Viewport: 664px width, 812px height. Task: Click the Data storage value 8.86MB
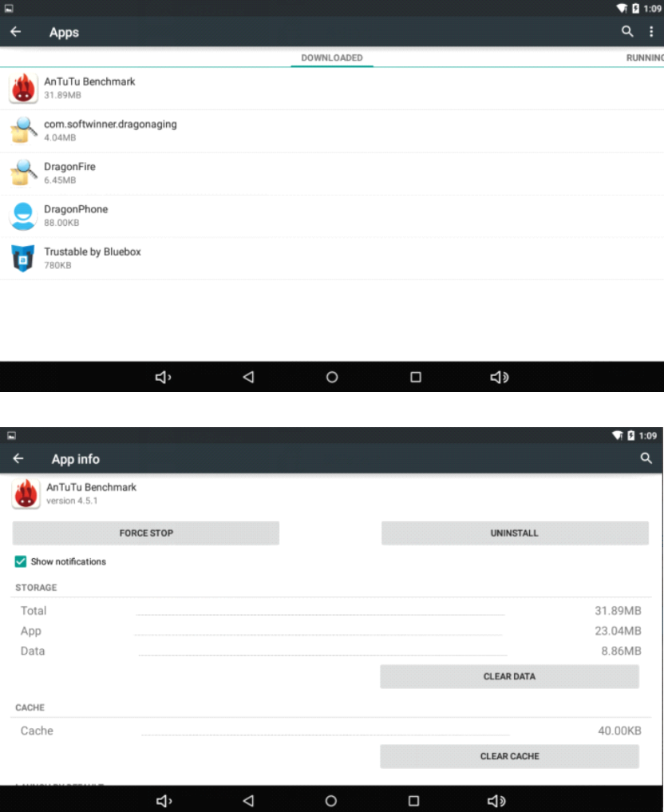coord(621,651)
